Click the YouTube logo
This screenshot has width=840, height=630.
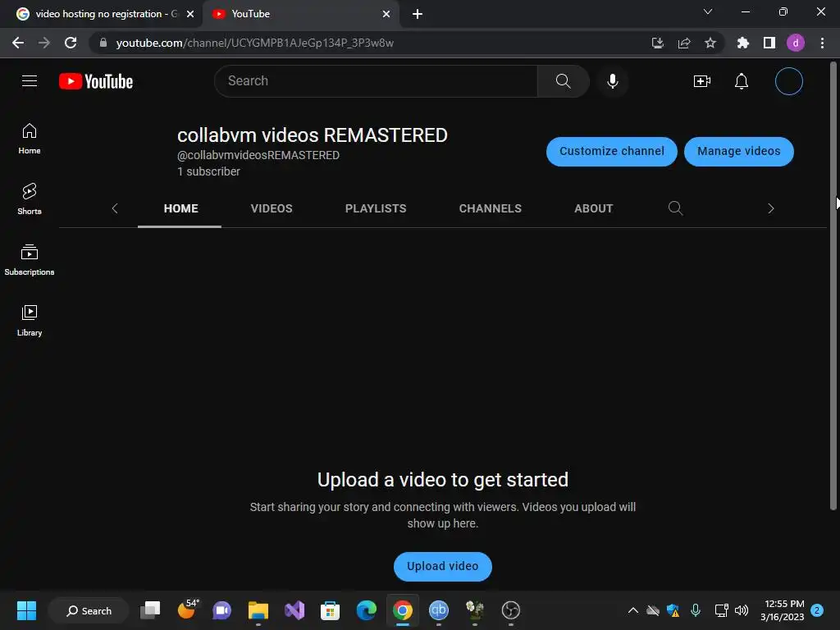(x=96, y=81)
